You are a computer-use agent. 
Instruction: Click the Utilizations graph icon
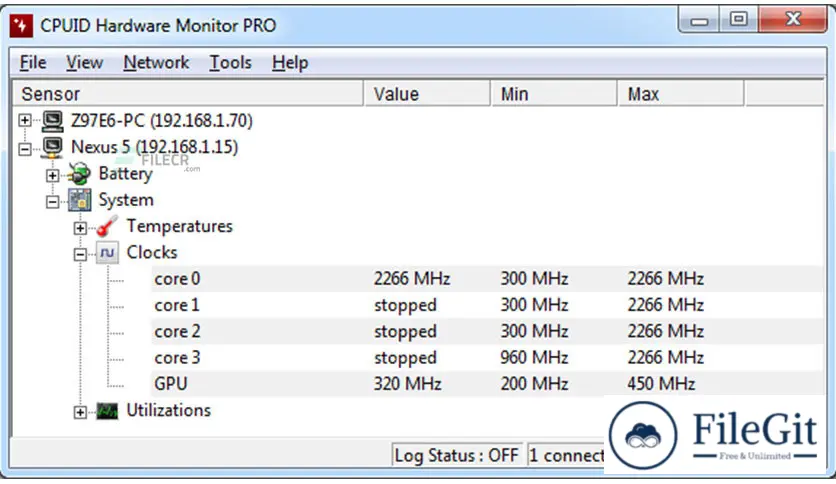(107, 411)
